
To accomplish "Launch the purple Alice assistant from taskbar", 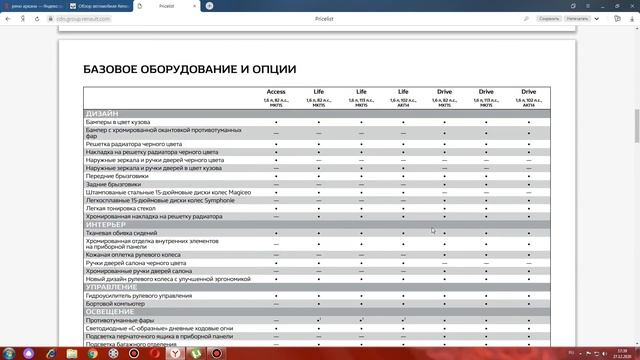I will pyautogui.click(x=29, y=353).
